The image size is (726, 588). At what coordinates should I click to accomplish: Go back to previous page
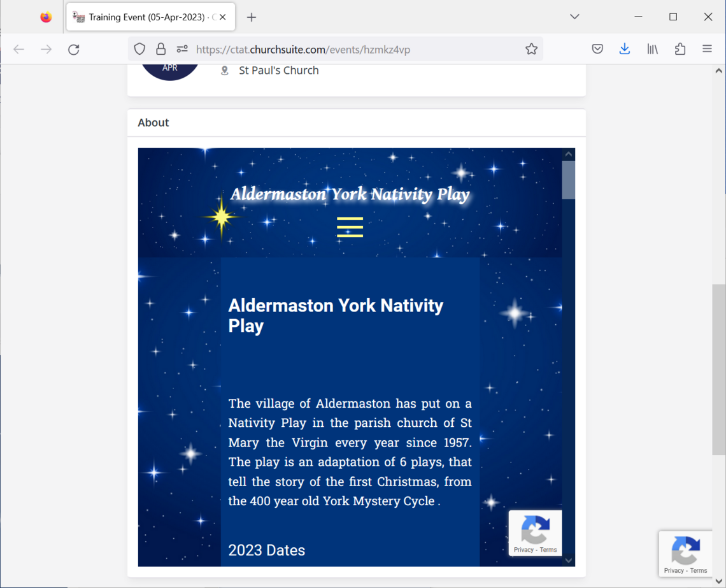point(19,49)
